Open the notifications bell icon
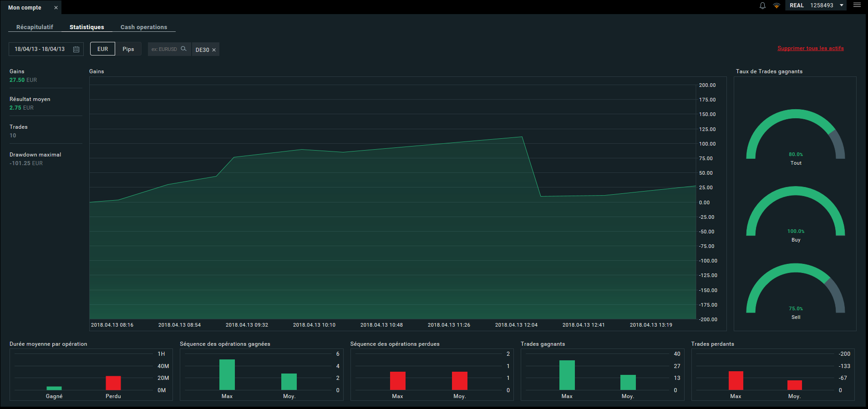This screenshot has height=409, width=868. coord(762,5)
